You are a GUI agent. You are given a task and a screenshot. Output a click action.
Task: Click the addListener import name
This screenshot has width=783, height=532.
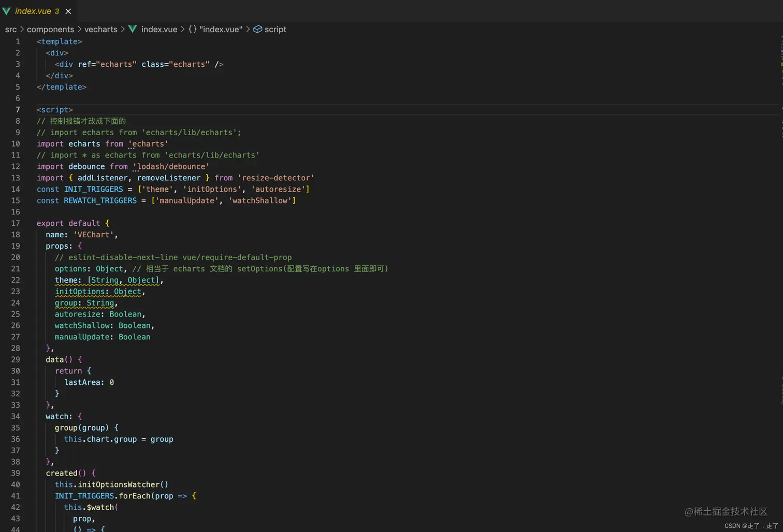point(103,178)
